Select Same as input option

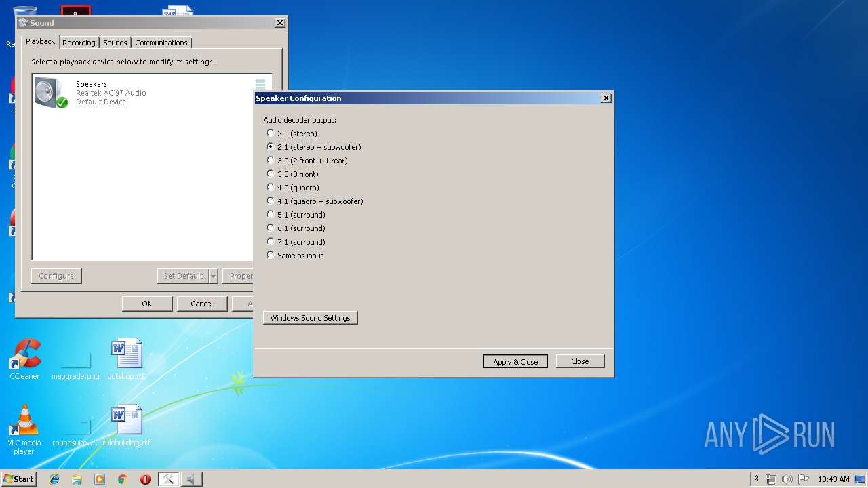(271, 256)
